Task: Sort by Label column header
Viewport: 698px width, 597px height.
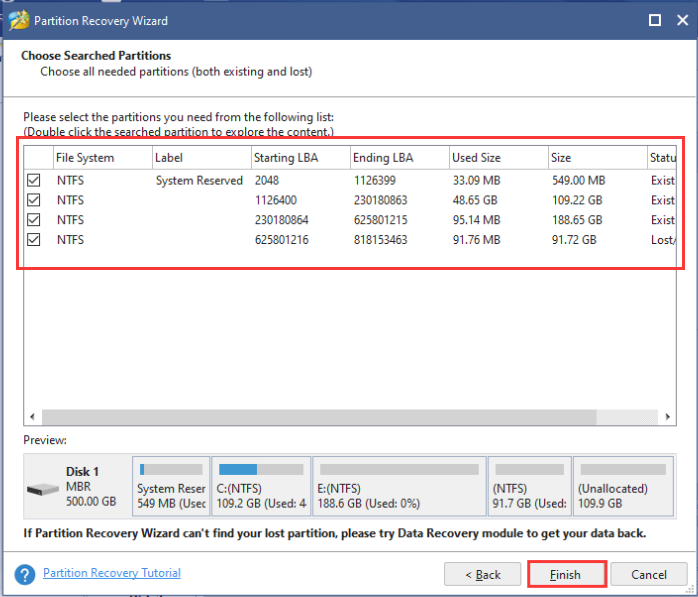Action: (x=202, y=158)
